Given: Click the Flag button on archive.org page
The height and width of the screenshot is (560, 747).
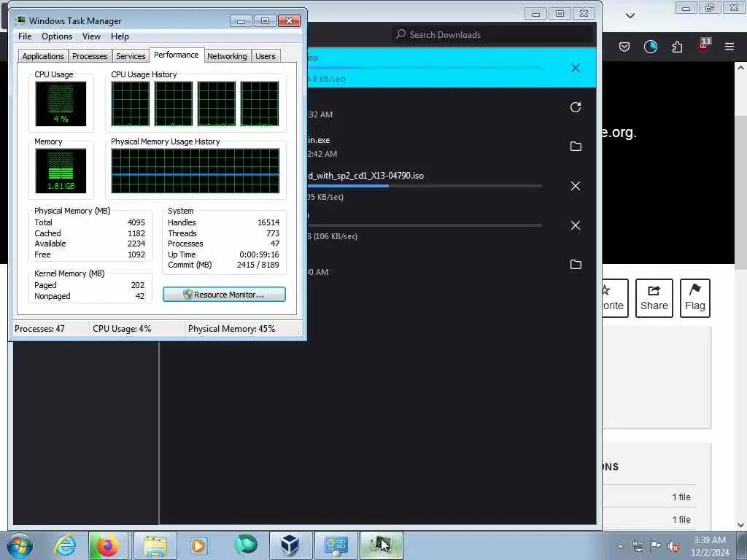Looking at the screenshot, I should 695,298.
